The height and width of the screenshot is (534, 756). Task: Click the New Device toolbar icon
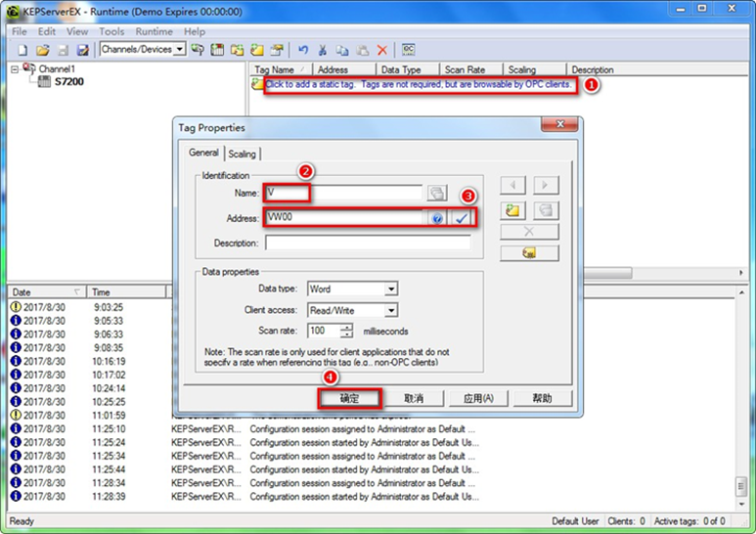click(x=217, y=50)
